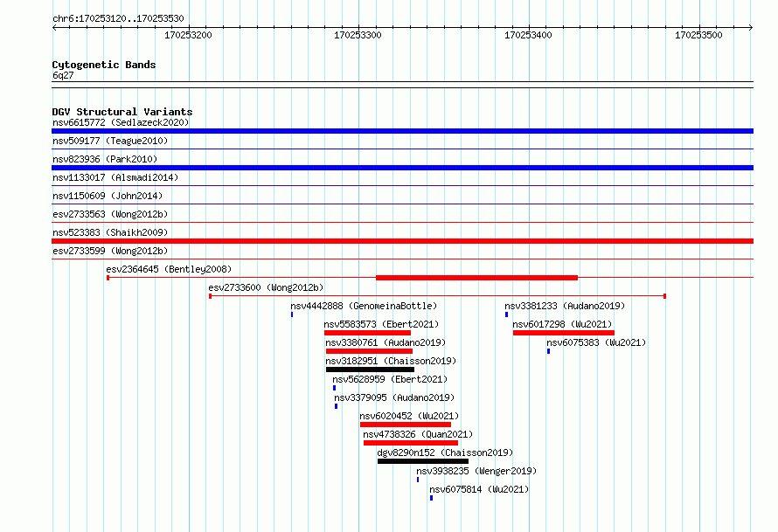Viewport: 778px width, 532px height.
Task: Select small blue marker under nsv5628959
Action: click(x=335, y=388)
